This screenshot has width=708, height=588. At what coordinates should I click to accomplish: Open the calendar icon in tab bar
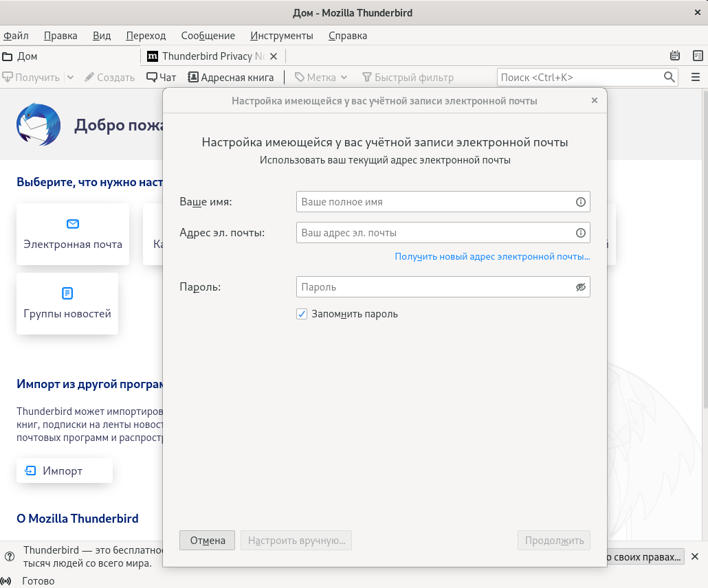pyautogui.click(x=674, y=56)
